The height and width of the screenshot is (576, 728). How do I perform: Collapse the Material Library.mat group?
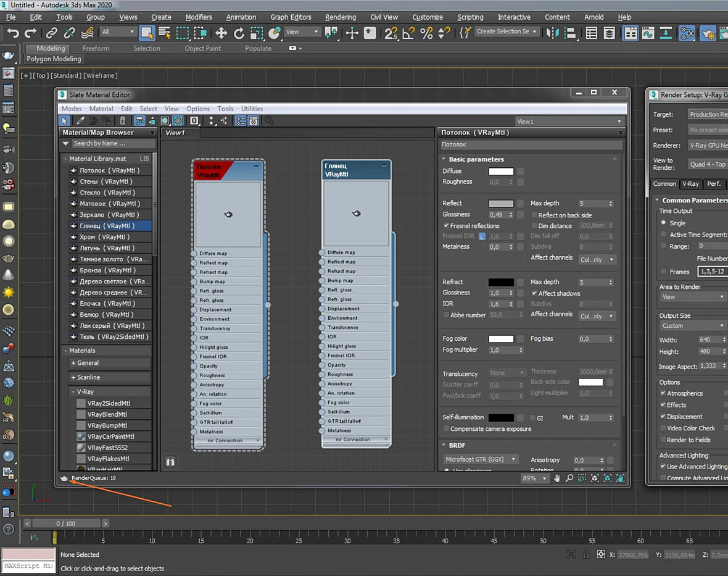tap(66, 159)
